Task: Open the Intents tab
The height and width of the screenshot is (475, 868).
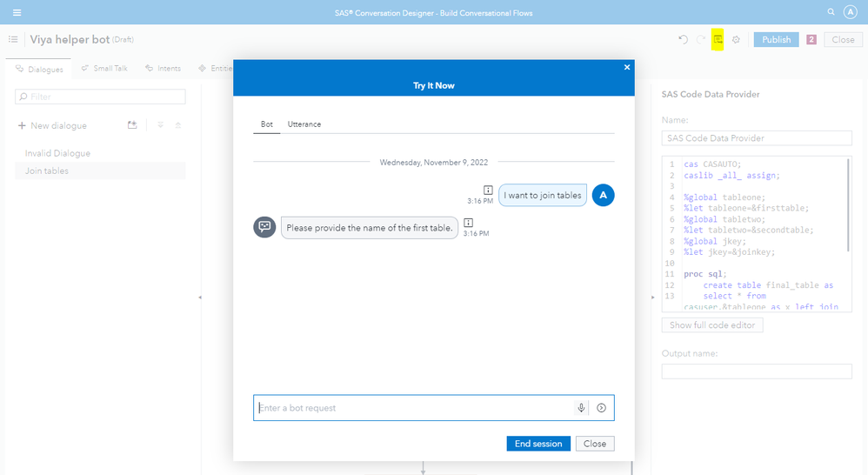Action: pos(164,68)
